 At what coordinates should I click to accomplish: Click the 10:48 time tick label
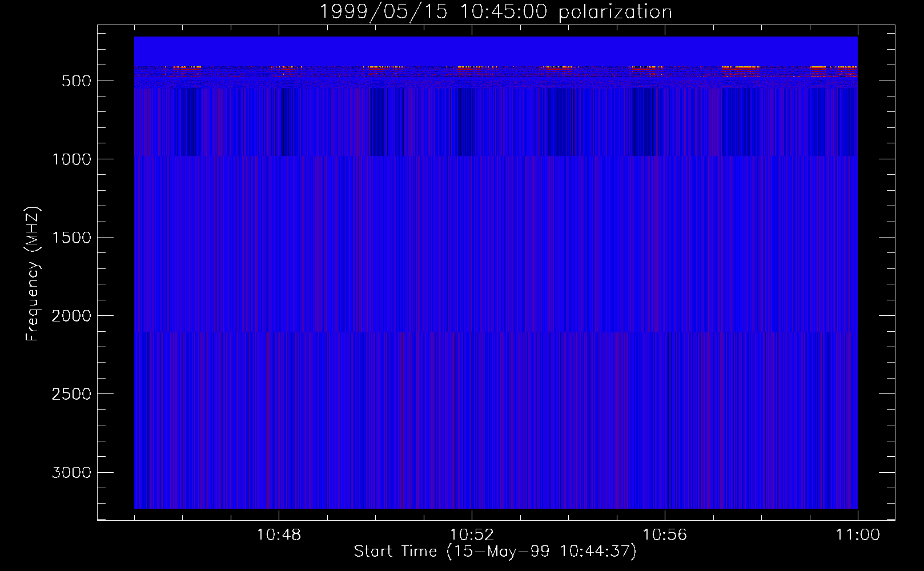pyautogui.click(x=279, y=535)
